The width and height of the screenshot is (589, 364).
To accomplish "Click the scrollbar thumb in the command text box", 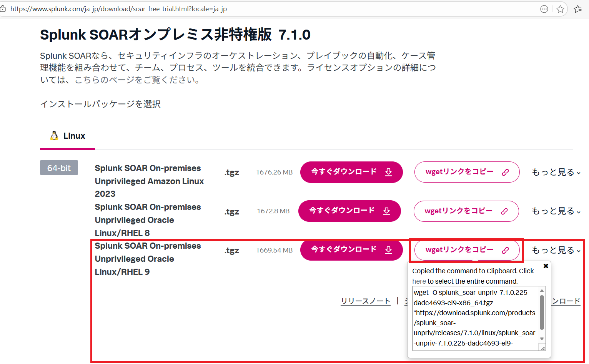I will (x=542, y=312).
